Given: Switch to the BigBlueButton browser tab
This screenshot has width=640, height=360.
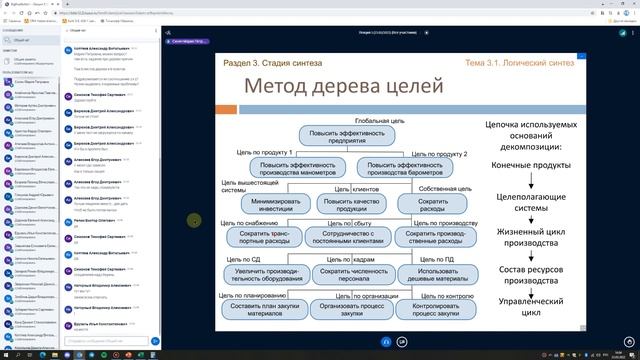Looking at the screenshot, I should pyautogui.click(x=31, y=4).
